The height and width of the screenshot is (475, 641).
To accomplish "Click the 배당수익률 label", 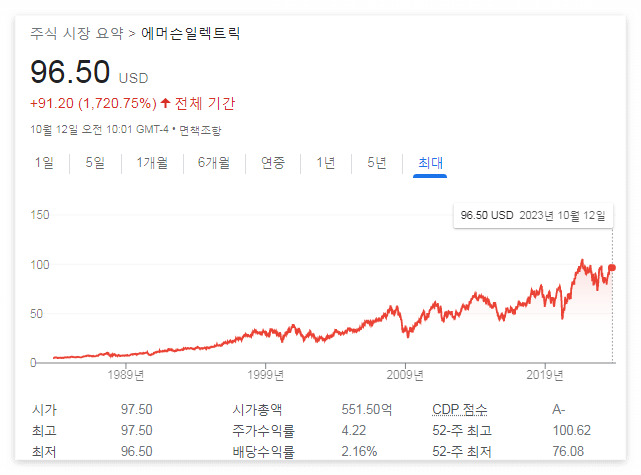I will coord(263,452).
